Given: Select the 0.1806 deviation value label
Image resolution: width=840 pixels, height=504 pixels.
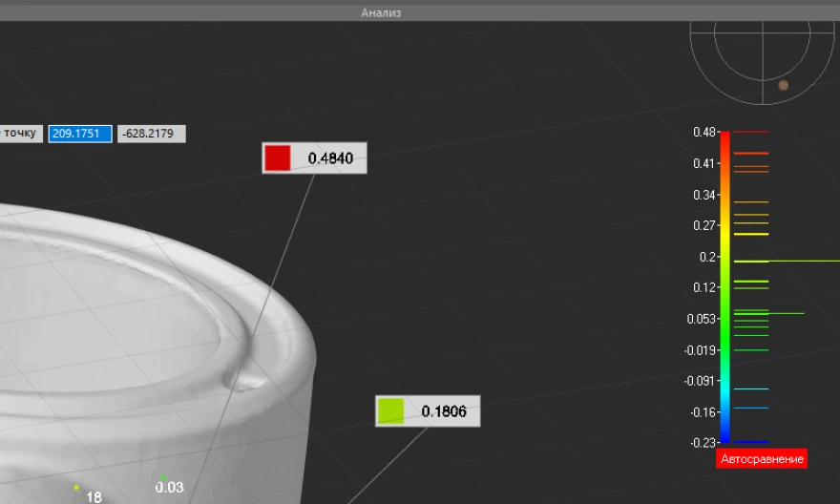Looking at the screenshot, I should pyautogui.click(x=444, y=411).
